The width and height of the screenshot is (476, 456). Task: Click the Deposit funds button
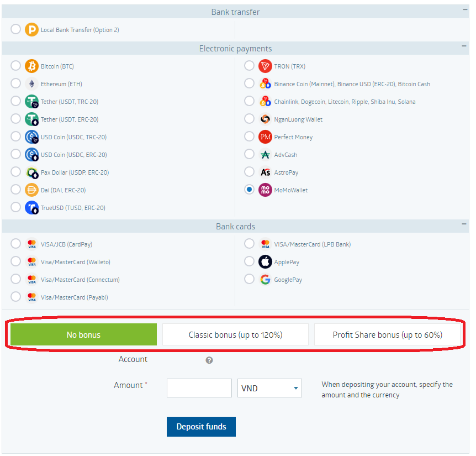click(201, 427)
